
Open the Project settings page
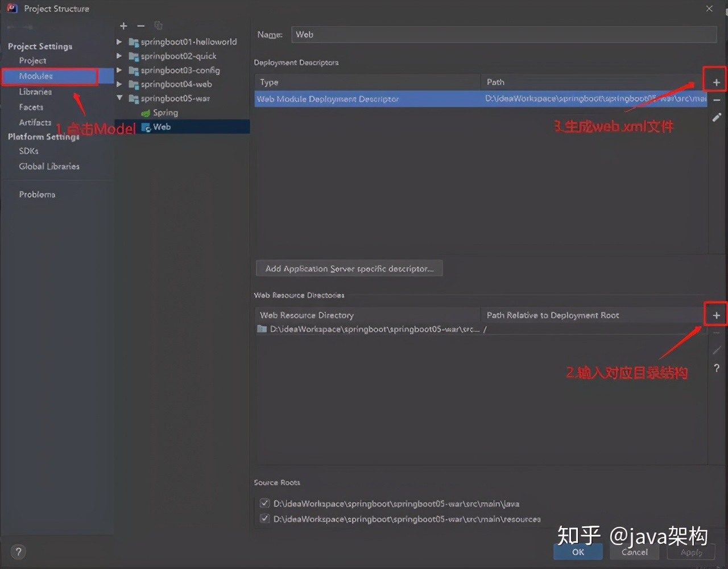pos(32,61)
